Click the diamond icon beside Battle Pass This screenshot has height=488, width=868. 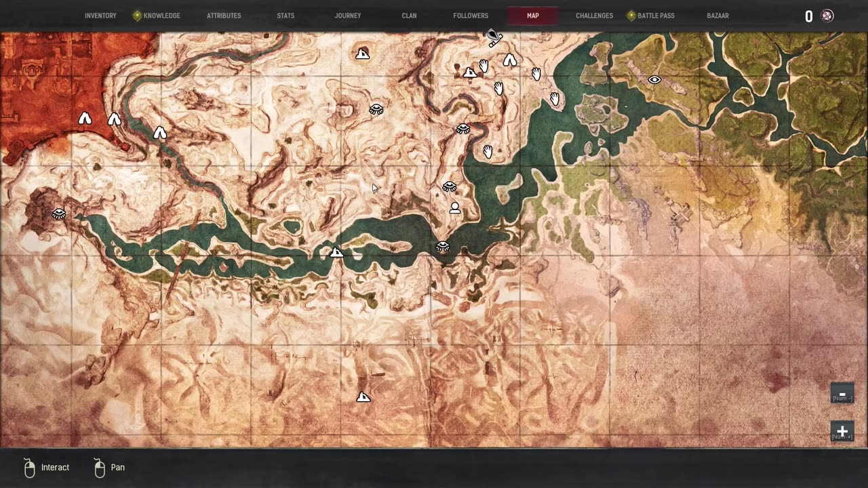tap(631, 16)
